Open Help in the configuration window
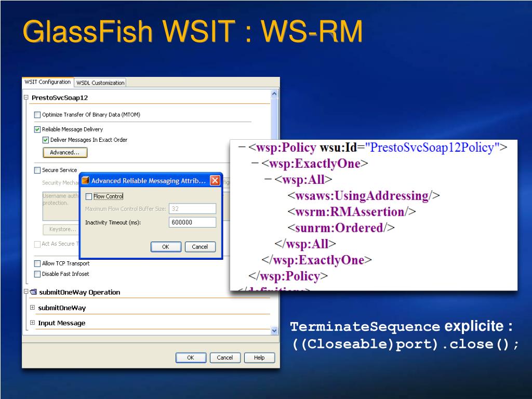The image size is (532, 399). 259,357
